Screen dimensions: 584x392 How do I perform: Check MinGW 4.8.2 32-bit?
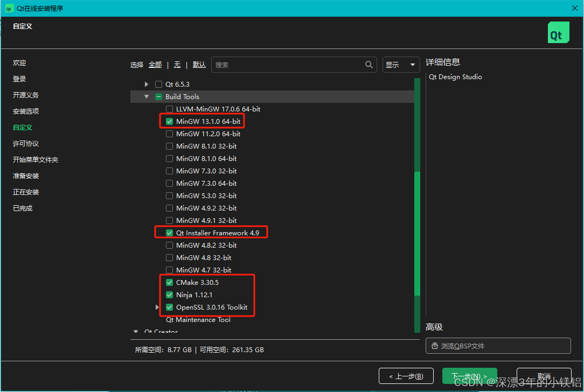click(170, 246)
